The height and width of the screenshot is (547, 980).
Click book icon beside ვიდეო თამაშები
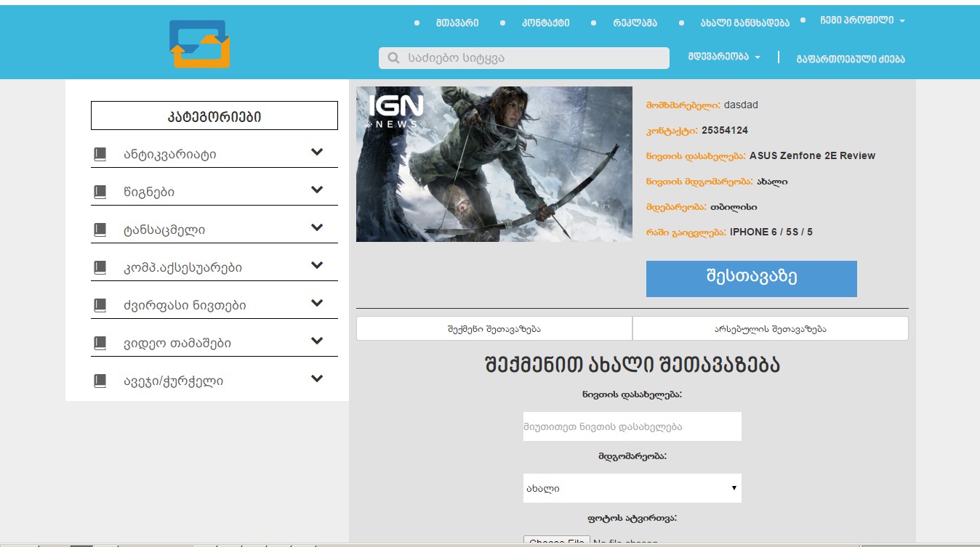tap(100, 343)
